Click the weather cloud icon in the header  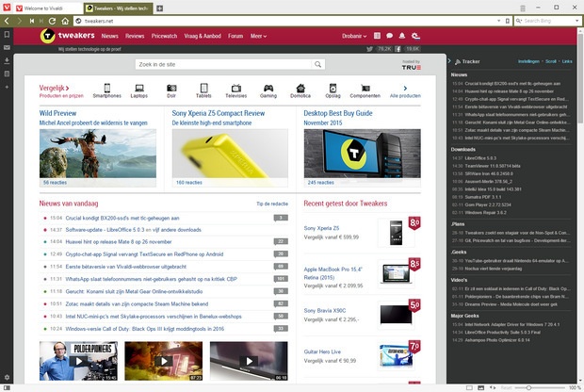pyautogui.click(x=415, y=36)
